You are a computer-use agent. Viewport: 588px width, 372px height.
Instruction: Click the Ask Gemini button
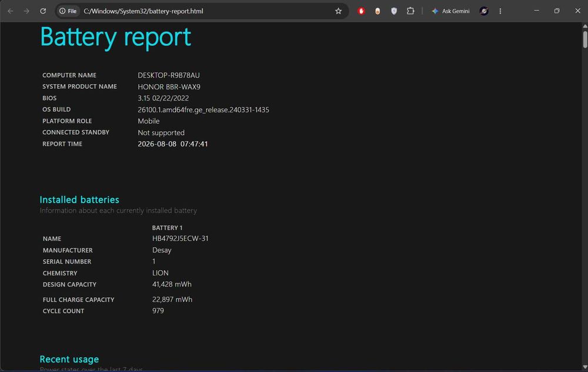click(x=450, y=11)
